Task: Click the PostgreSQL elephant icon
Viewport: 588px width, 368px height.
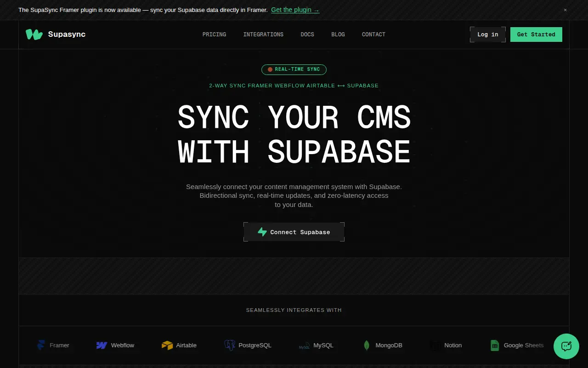Action: (230, 345)
